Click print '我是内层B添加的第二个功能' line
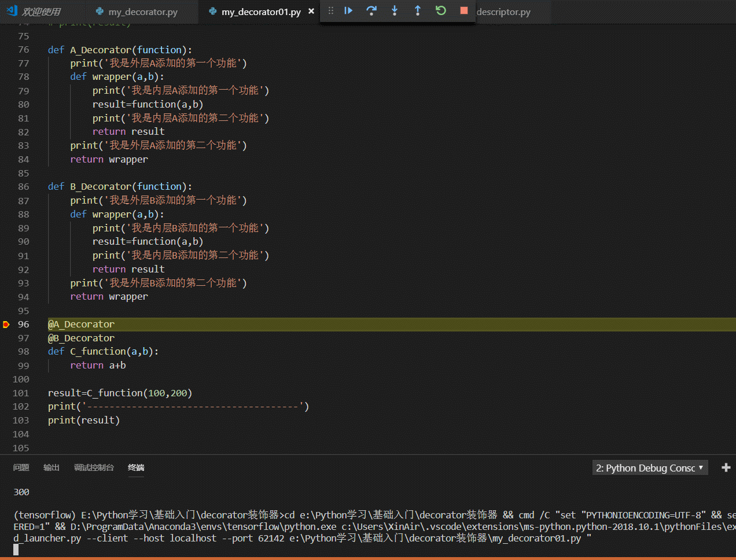Viewport: 736px width, 560px height. click(181, 256)
